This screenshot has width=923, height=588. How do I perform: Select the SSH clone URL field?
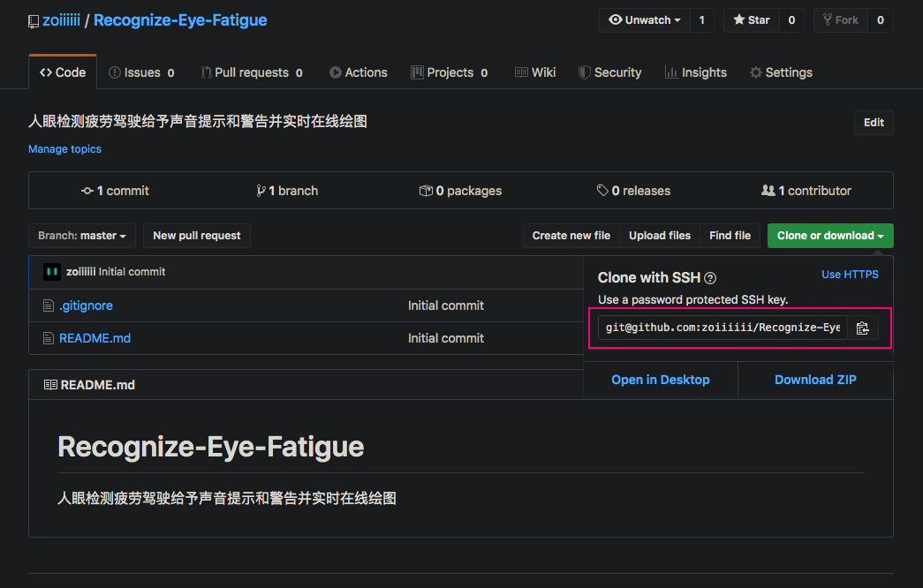(723, 328)
